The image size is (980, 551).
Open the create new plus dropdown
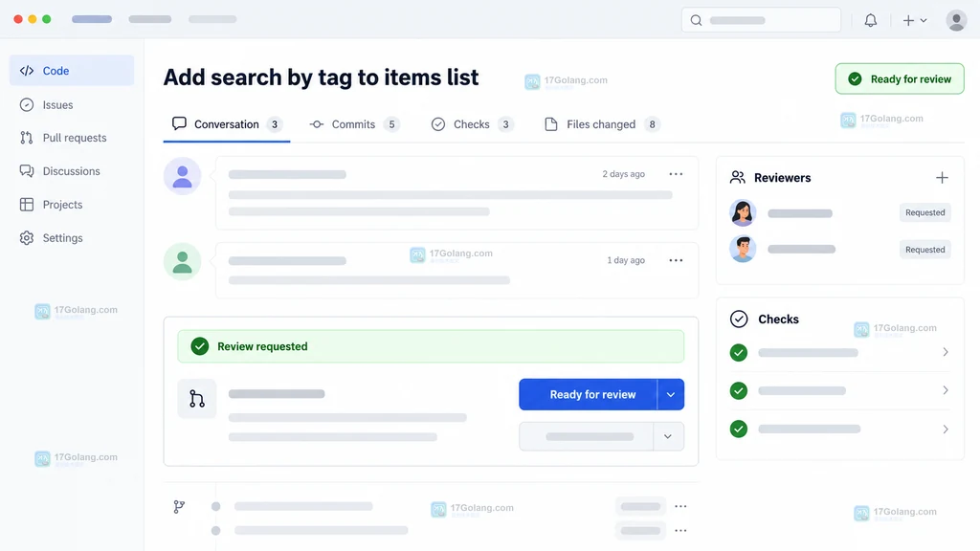pyautogui.click(x=914, y=21)
